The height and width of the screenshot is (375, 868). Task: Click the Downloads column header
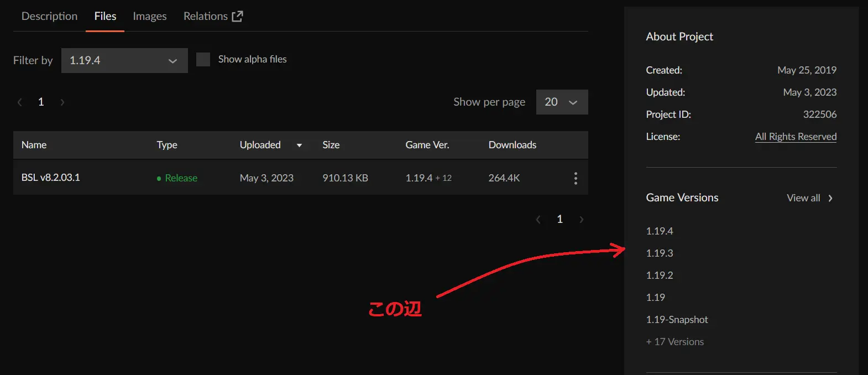[x=512, y=145]
